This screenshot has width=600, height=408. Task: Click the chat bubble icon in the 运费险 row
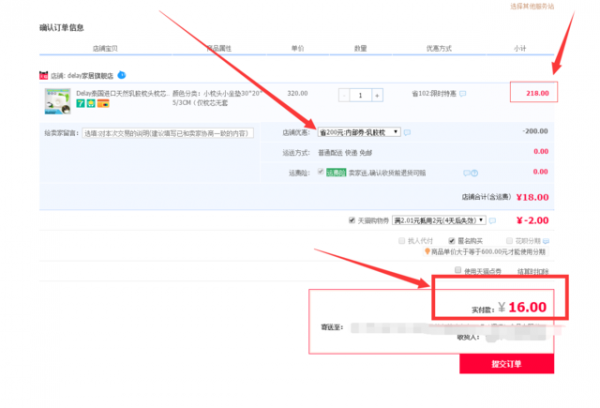coord(466,173)
